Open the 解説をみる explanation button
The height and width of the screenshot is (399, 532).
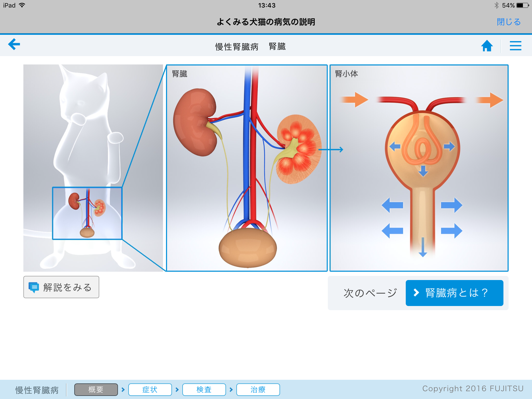pos(61,287)
